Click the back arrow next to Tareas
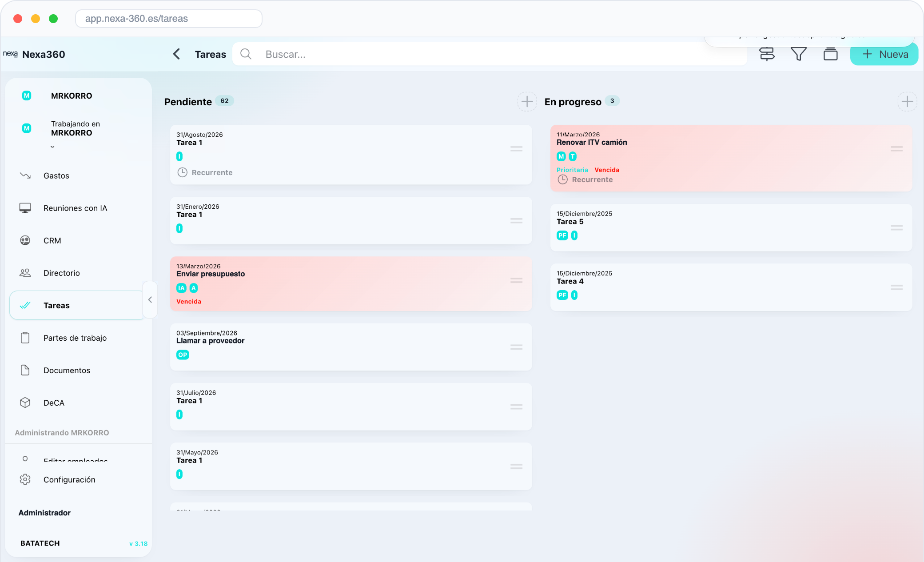This screenshot has height=562, width=924. pyautogui.click(x=176, y=54)
